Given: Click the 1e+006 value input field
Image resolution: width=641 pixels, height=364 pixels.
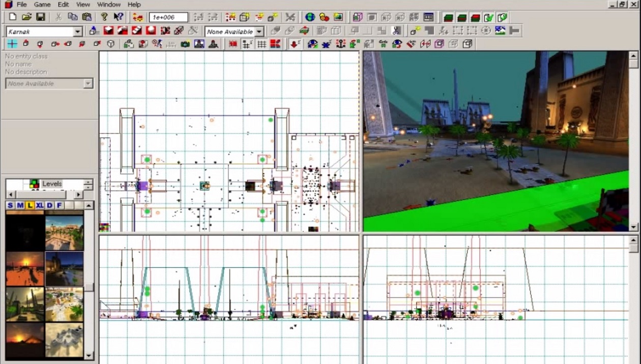Looking at the screenshot, I should (168, 17).
